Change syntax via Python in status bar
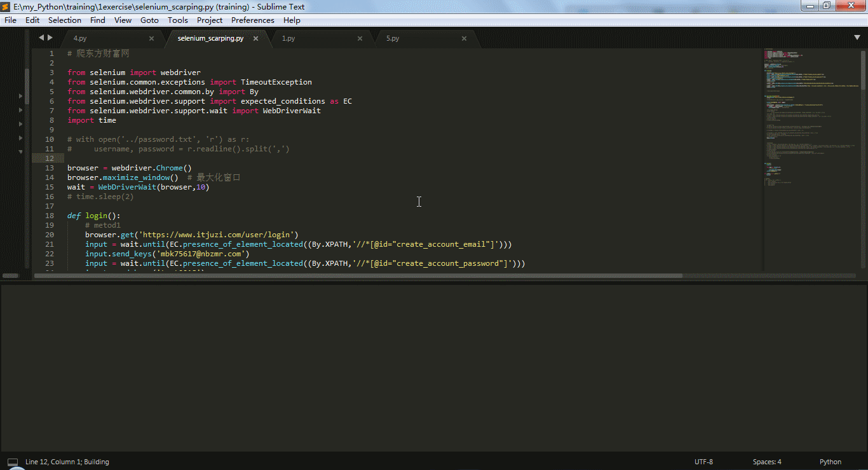 830,462
